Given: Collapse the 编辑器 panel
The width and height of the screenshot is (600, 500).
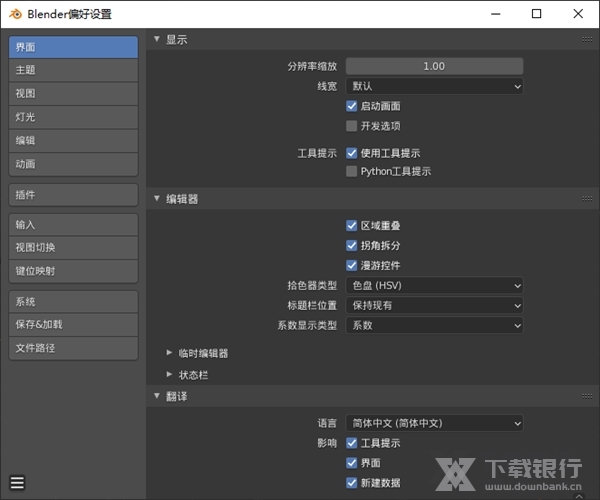Looking at the screenshot, I should [157, 199].
